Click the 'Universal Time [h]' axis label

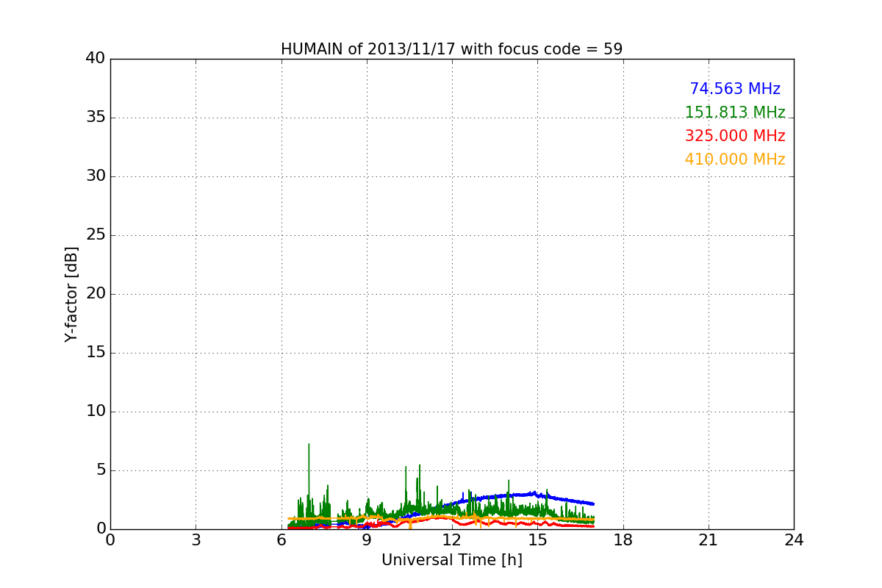pos(452,560)
